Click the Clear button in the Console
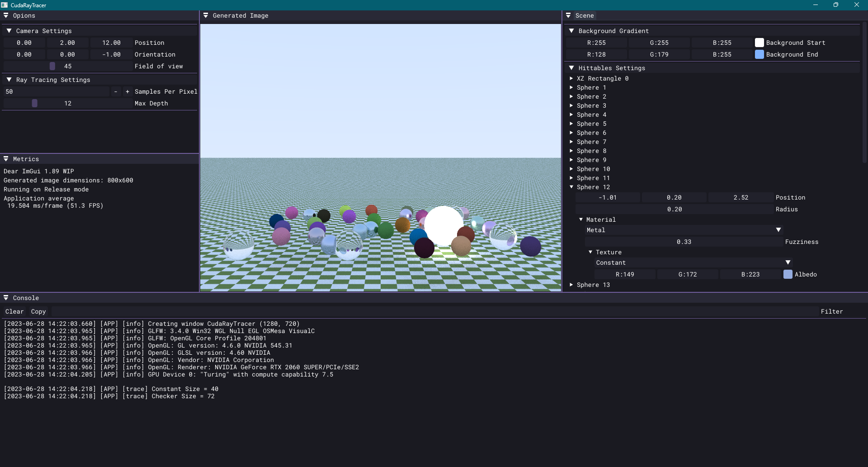868x467 pixels. click(x=14, y=311)
